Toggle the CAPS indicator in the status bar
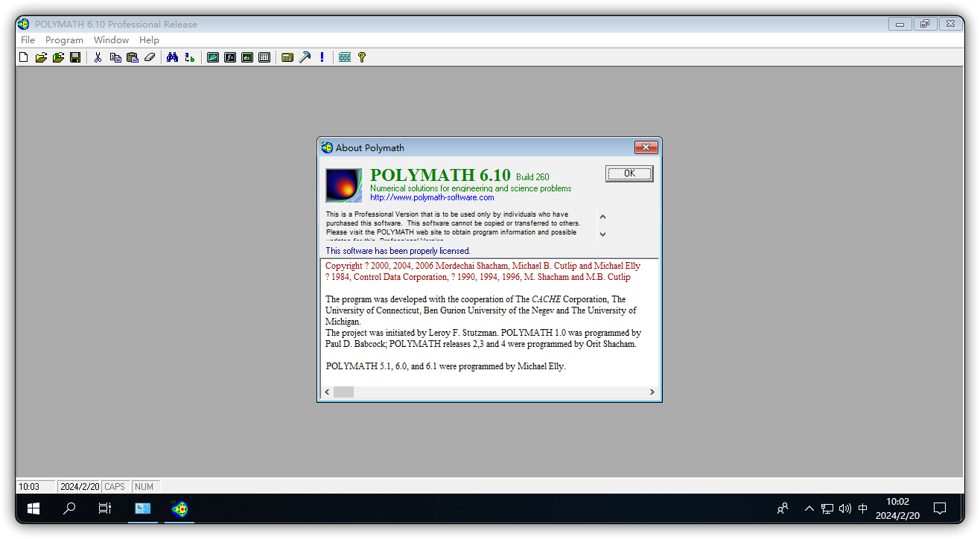Screen dimensions: 980x539 point(115,486)
